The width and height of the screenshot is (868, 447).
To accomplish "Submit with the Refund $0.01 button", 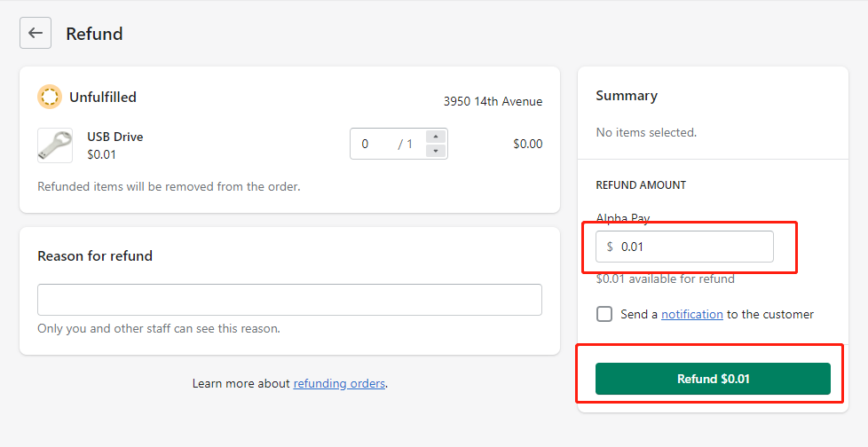I will (713, 379).
